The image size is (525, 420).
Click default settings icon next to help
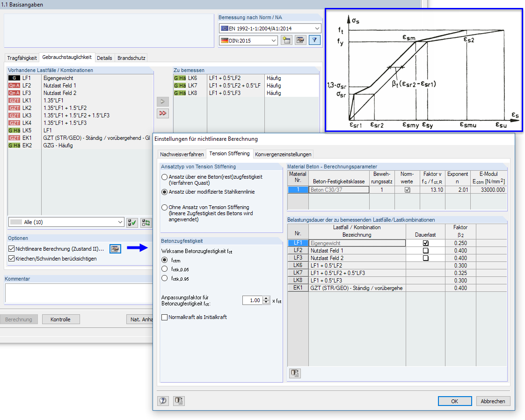point(179,400)
